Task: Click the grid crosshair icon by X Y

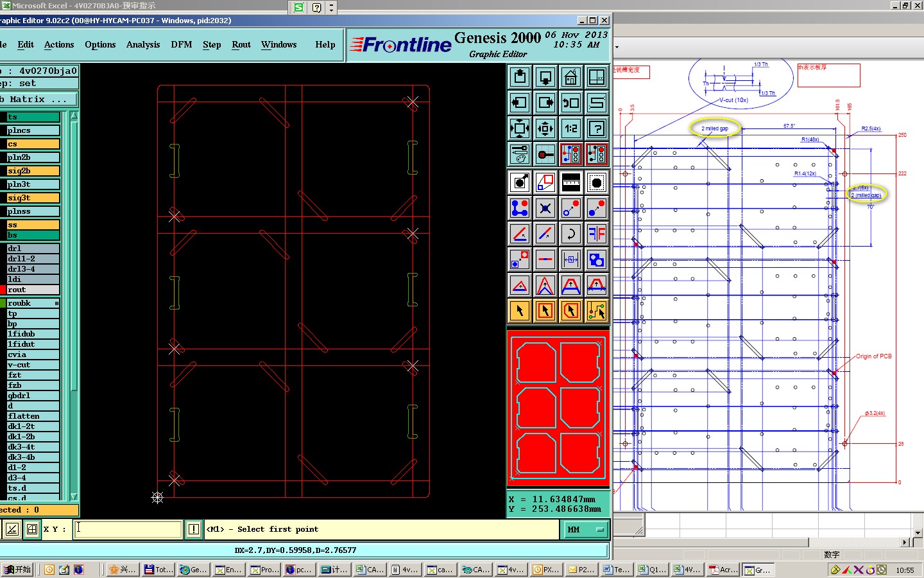Action: [x=32, y=529]
